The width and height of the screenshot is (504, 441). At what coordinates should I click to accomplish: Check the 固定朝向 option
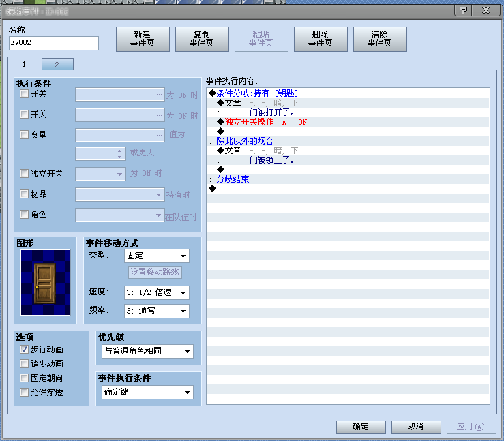click(x=24, y=378)
